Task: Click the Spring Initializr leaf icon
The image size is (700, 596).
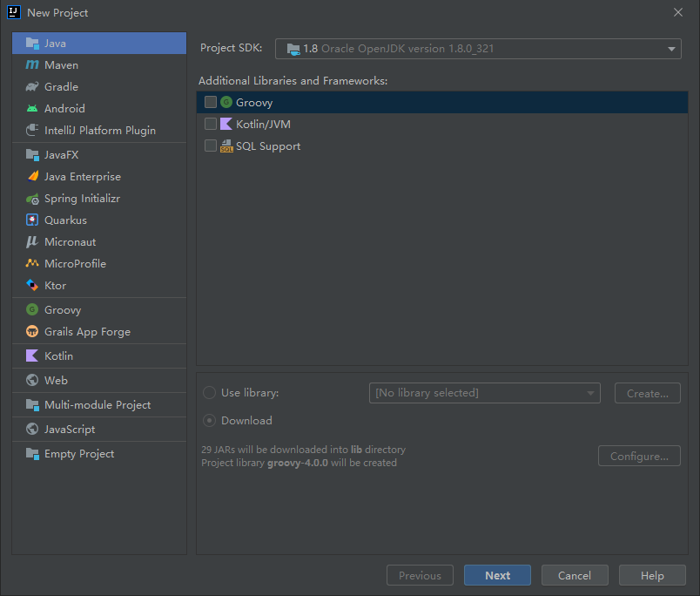Action: tap(32, 199)
